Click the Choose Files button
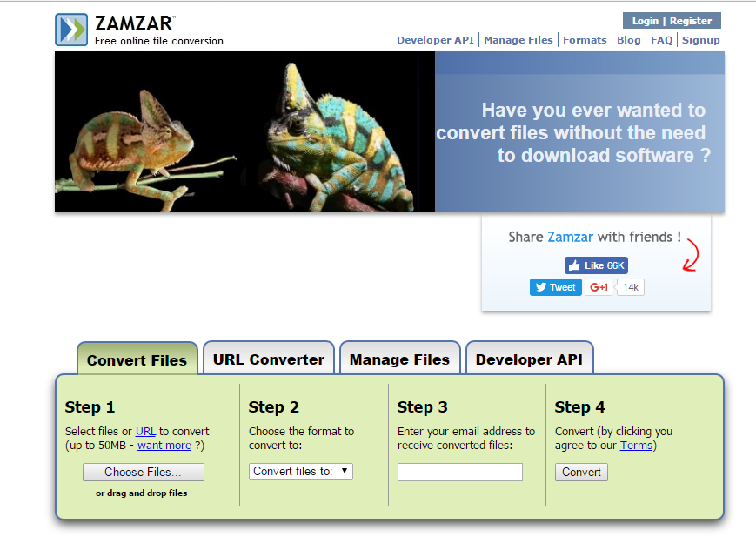Image resolution: width=756 pixels, height=537 pixels. [144, 472]
